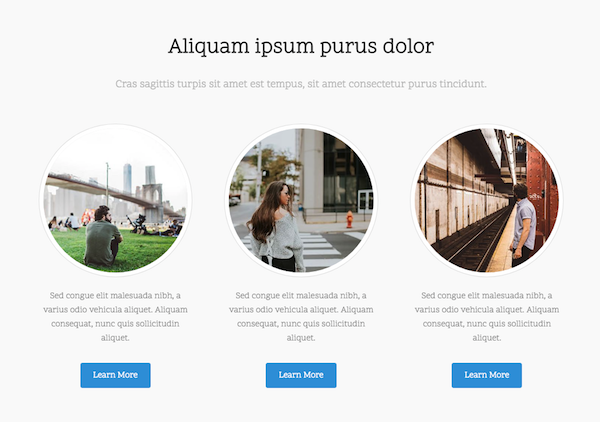Select the Aliquam ipsum purus dolor heading
The width and height of the screenshot is (600, 422).
301,46
